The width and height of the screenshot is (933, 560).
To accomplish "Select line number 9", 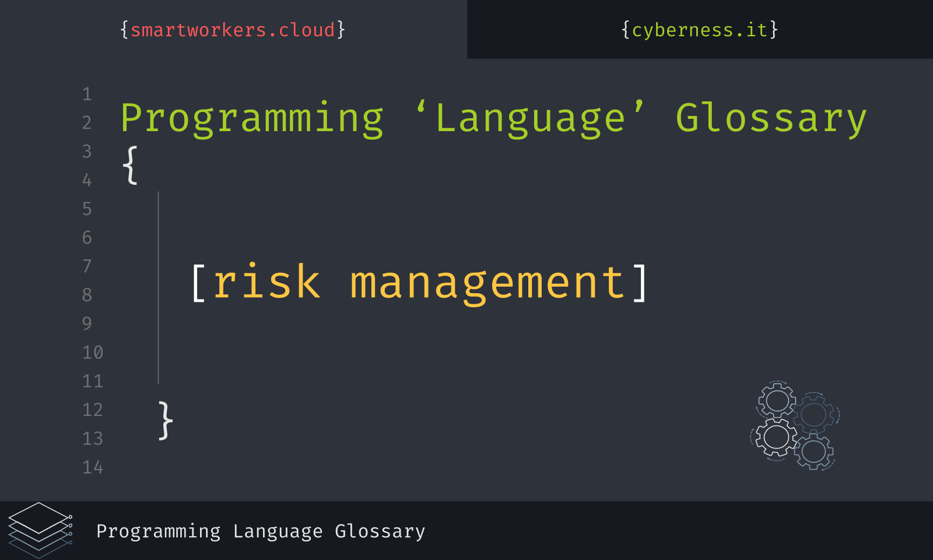I will [87, 323].
